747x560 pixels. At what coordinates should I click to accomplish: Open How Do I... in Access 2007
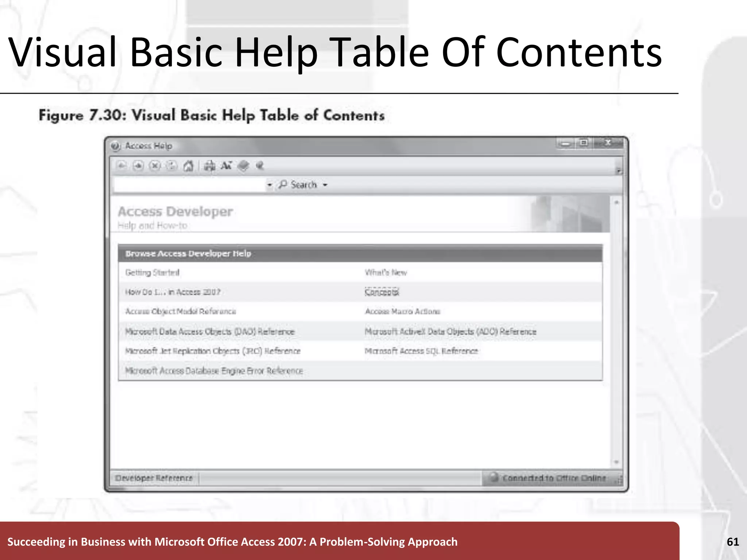[173, 292]
